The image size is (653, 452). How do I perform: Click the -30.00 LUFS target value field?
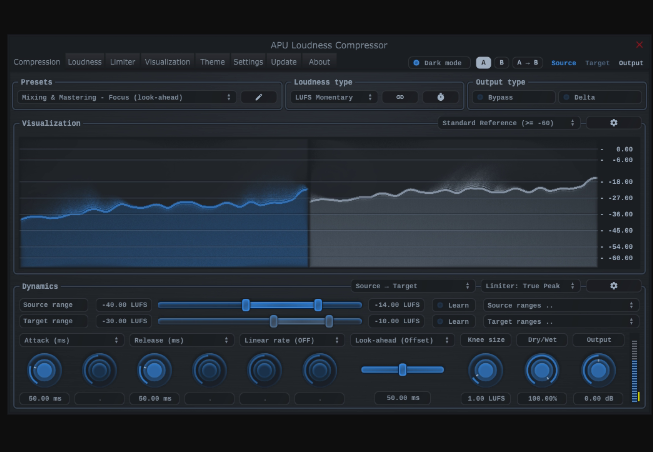(124, 321)
